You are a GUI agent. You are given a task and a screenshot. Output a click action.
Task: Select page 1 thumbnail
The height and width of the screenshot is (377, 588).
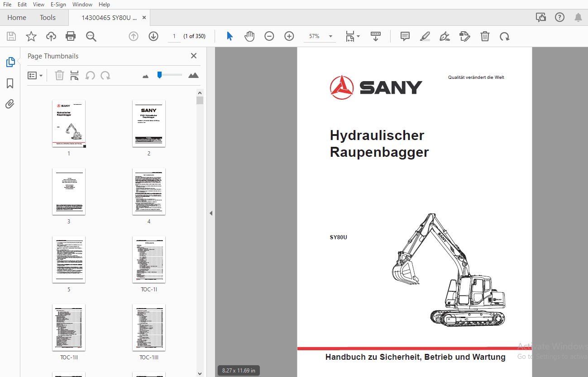click(x=69, y=123)
